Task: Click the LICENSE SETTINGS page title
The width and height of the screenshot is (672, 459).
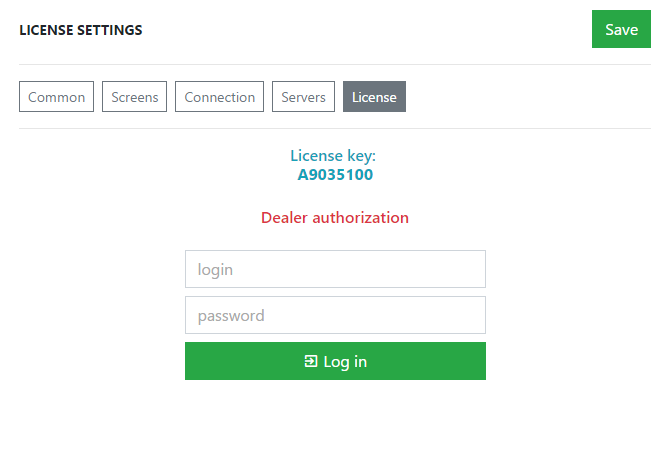Action: pyautogui.click(x=81, y=30)
